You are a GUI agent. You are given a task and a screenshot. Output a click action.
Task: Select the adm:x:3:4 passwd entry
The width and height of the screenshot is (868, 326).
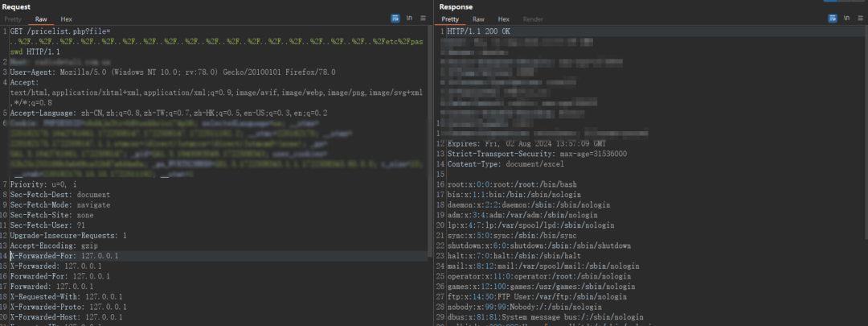pyautogui.click(x=522, y=215)
